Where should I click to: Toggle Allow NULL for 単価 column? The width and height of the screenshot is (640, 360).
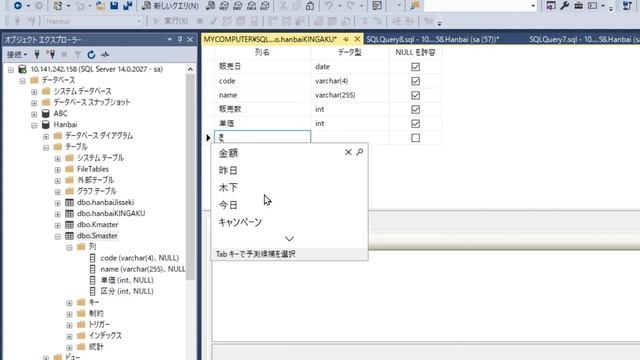416,124
